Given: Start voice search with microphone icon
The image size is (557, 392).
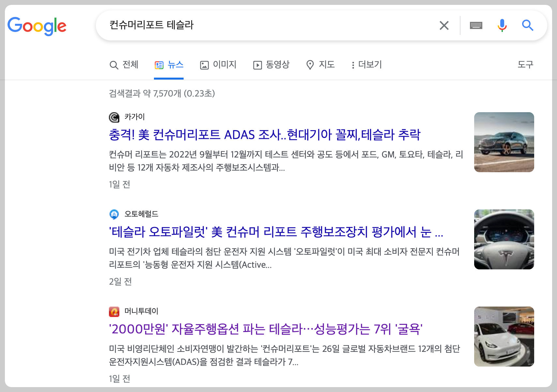Looking at the screenshot, I should pyautogui.click(x=502, y=25).
